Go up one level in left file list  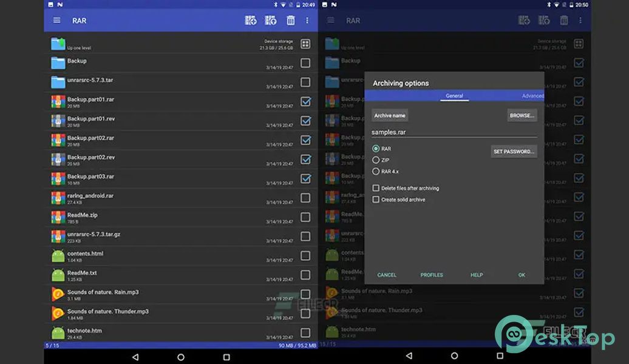[58, 44]
